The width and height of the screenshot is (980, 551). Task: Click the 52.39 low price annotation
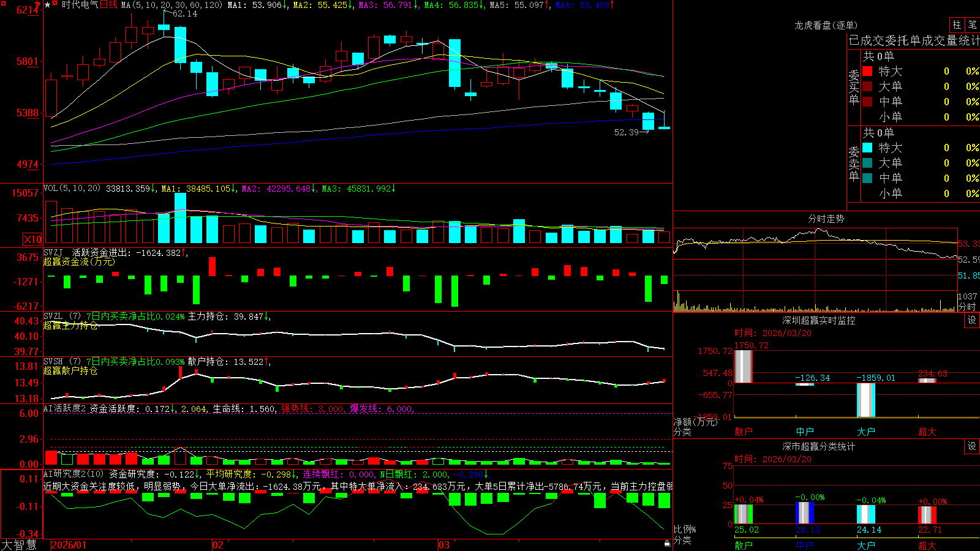coord(627,132)
